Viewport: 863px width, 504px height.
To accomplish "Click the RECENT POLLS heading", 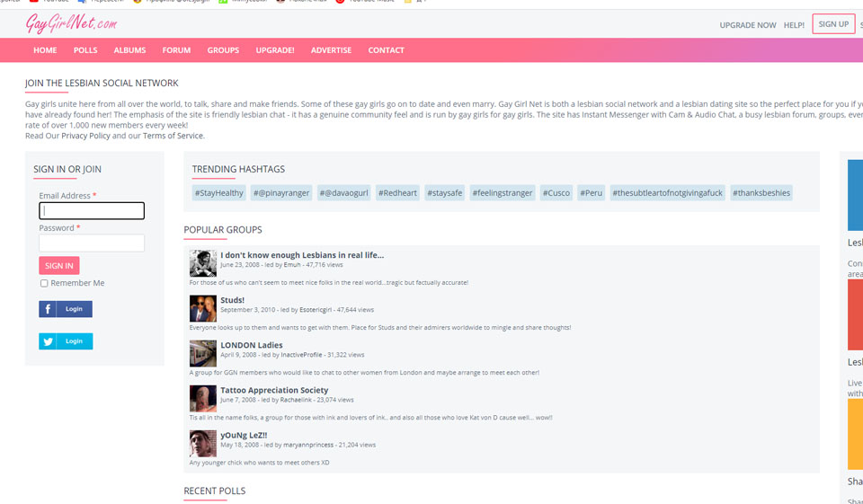I will [x=215, y=491].
